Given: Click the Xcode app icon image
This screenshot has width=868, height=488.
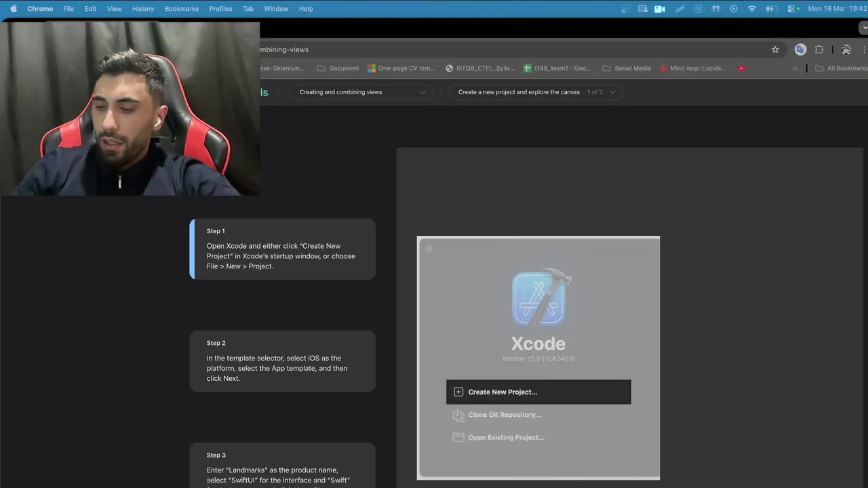Looking at the screenshot, I should pyautogui.click(x=540, y=298).
